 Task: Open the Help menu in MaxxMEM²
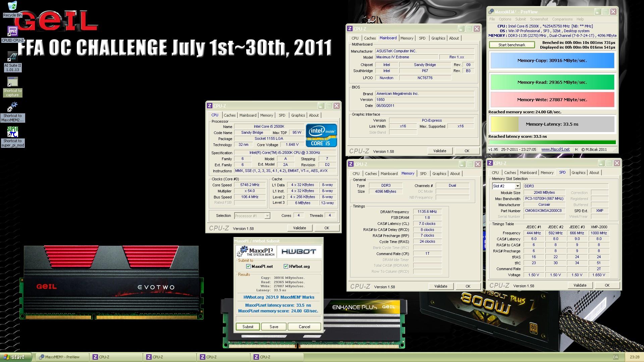tap(580, 19)
